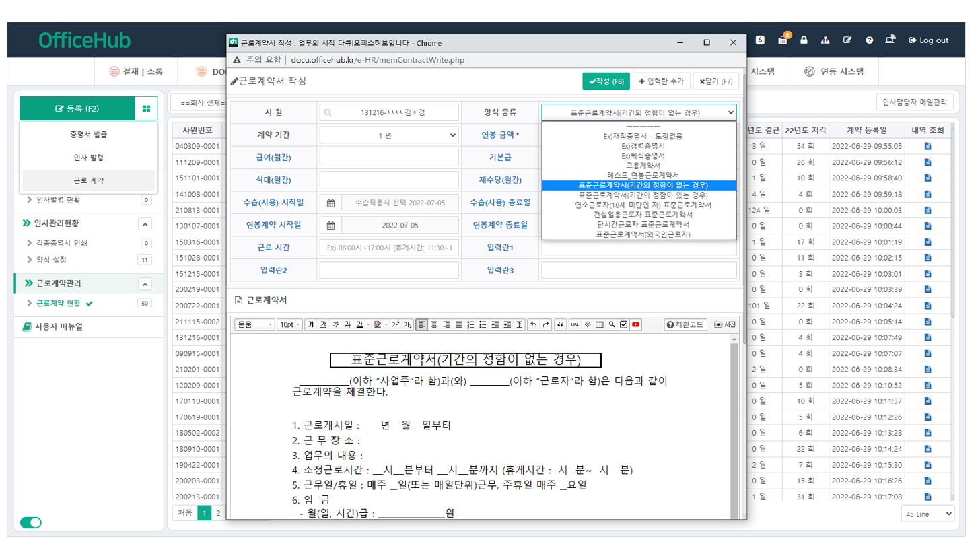The width and height of the screenshot is (980, 554).
Task: Insert bulleted list in the editor
Action: (x=483, y=324)
